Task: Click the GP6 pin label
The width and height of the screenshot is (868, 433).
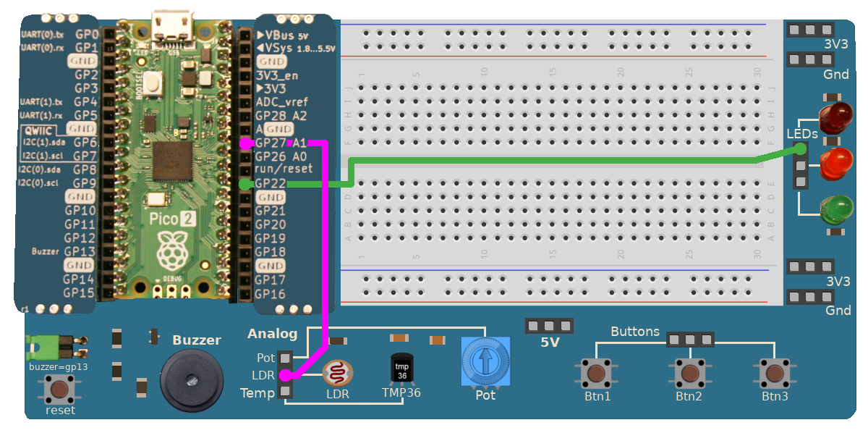Action: click(x=86, y=143)
